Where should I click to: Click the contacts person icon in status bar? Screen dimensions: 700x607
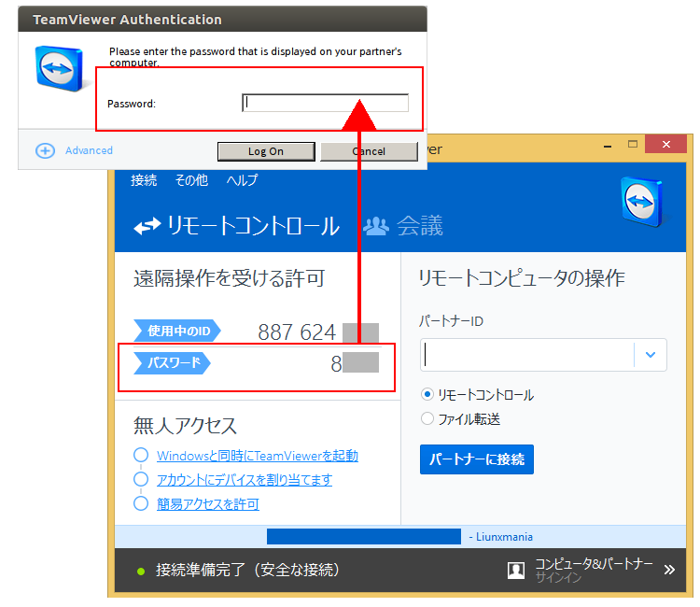click(x=516, y=571)
